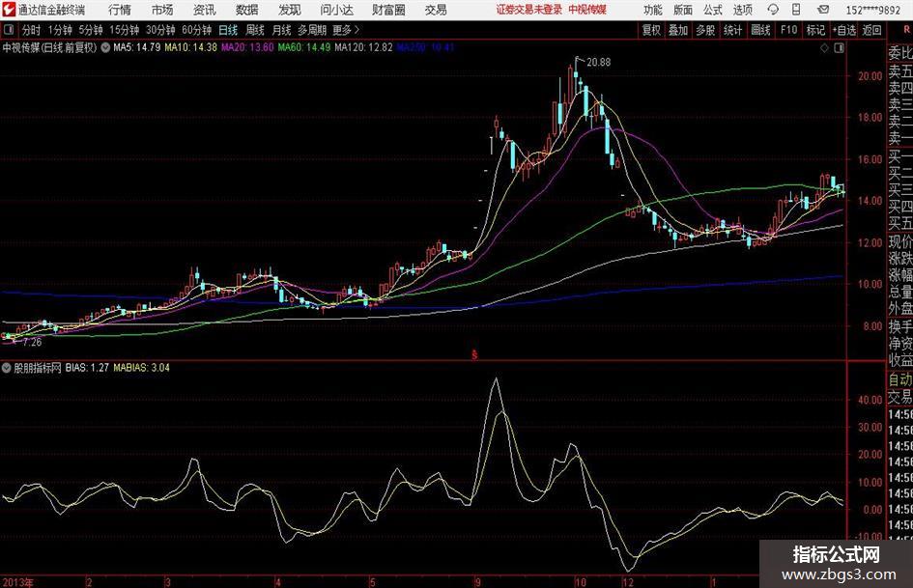Screen dimensions: 913x588
Task: Toggle the left panel icon beside 分时
Action: click(9, 30)
